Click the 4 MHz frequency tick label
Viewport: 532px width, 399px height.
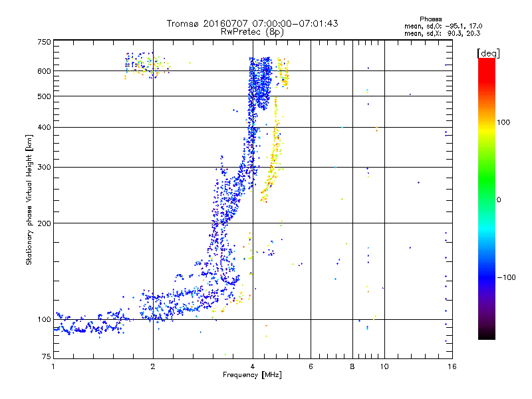point(253,366)
